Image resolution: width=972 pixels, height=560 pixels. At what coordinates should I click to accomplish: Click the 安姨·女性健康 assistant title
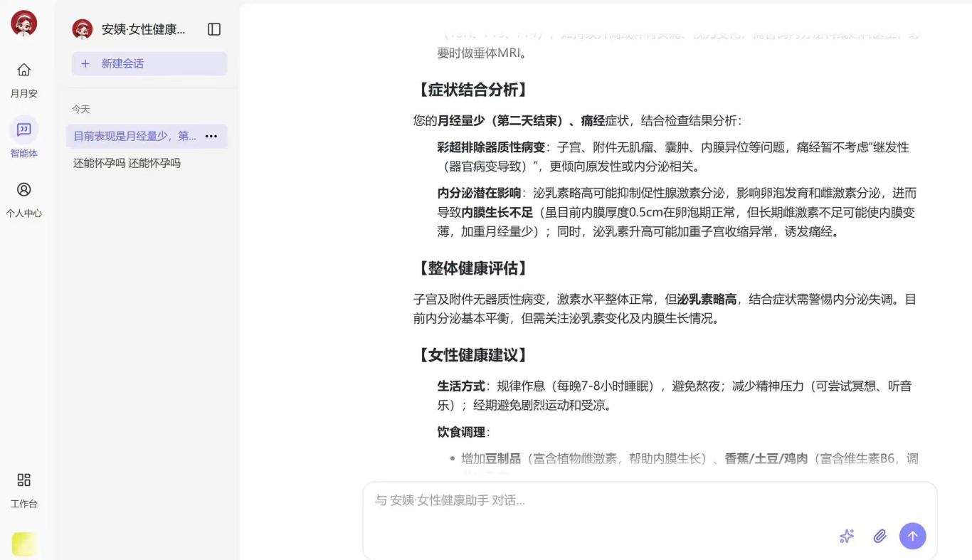(143, 29)
